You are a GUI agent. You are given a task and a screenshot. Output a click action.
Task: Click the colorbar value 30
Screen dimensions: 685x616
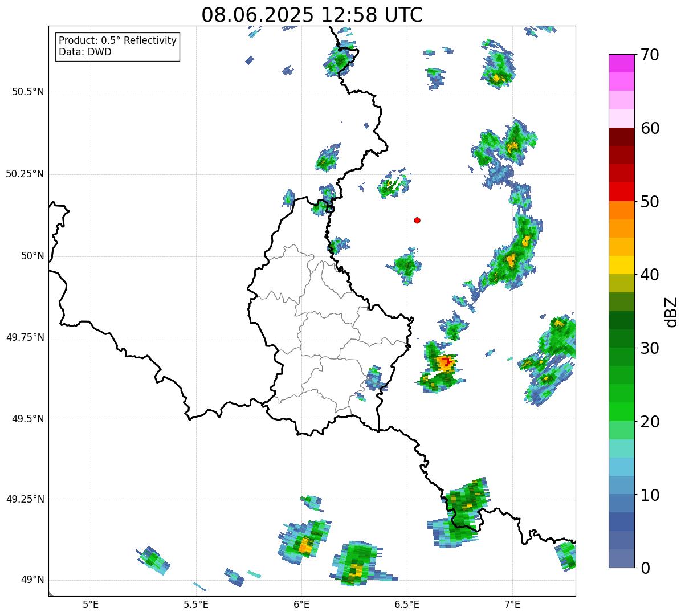coord(650,348)
